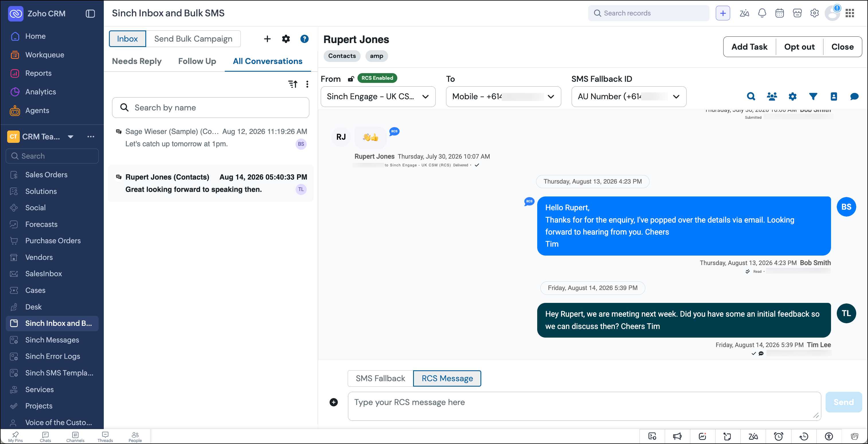
Task: Close the Rupert Jones conversation
Action: (842, 46)
